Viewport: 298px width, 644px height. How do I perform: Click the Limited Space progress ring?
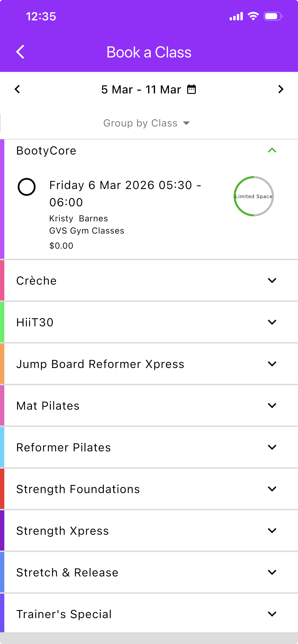[x=253, y=196]
